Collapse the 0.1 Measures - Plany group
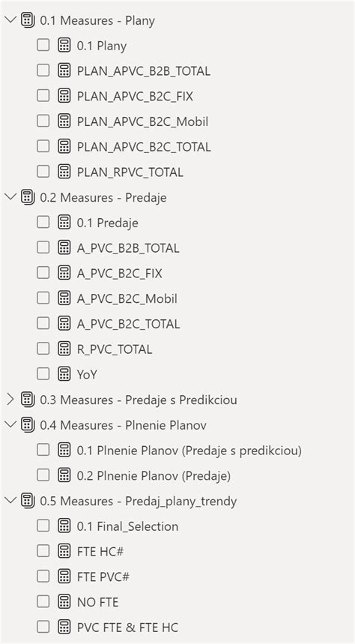Viewport: 355px width, 644px height. (10, 20)
